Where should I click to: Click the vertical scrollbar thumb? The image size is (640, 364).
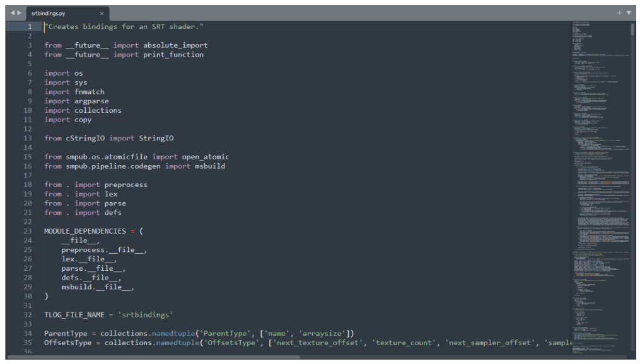tap(632, 30)
